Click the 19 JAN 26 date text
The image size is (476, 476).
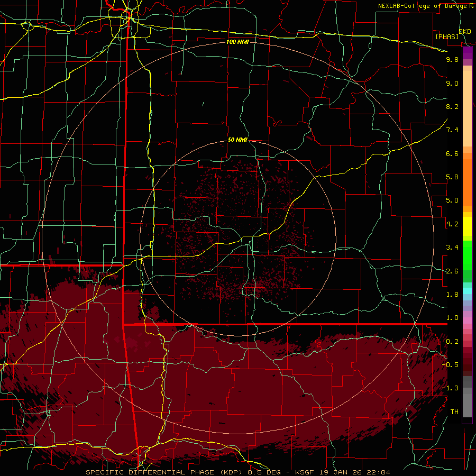click(x=341, y=472)
